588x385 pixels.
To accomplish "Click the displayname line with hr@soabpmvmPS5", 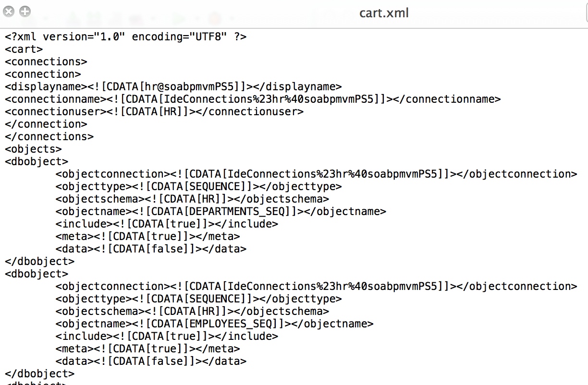I will [x=173, y=86].
